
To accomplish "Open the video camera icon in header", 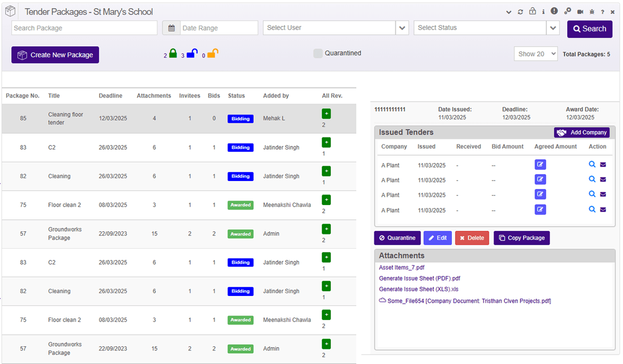I will (580, 12).
